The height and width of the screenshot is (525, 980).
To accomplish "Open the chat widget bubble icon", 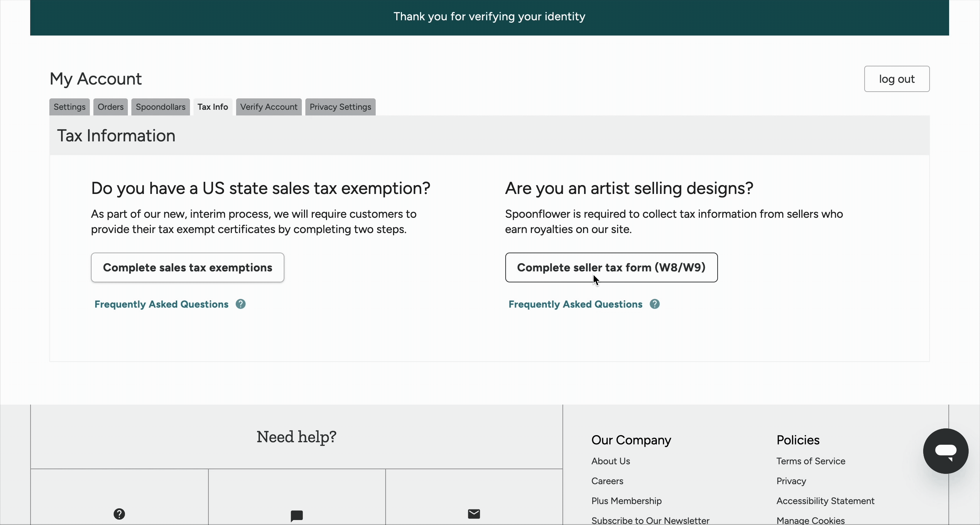I will coord(945,451).
